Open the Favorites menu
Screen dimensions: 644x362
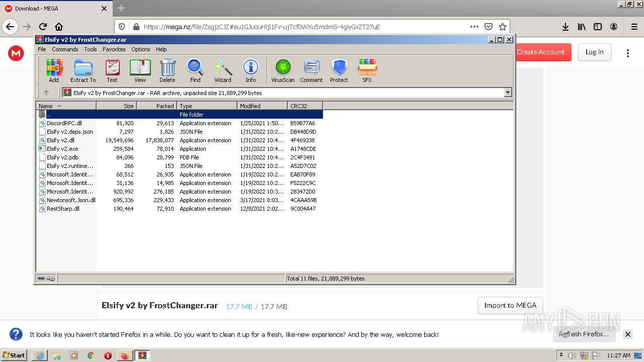coord(114,49)
